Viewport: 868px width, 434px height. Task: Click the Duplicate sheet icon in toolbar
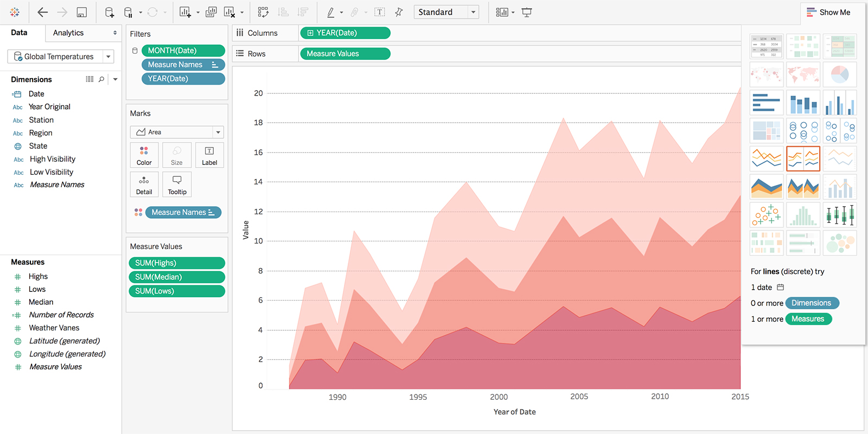(212, 12)
